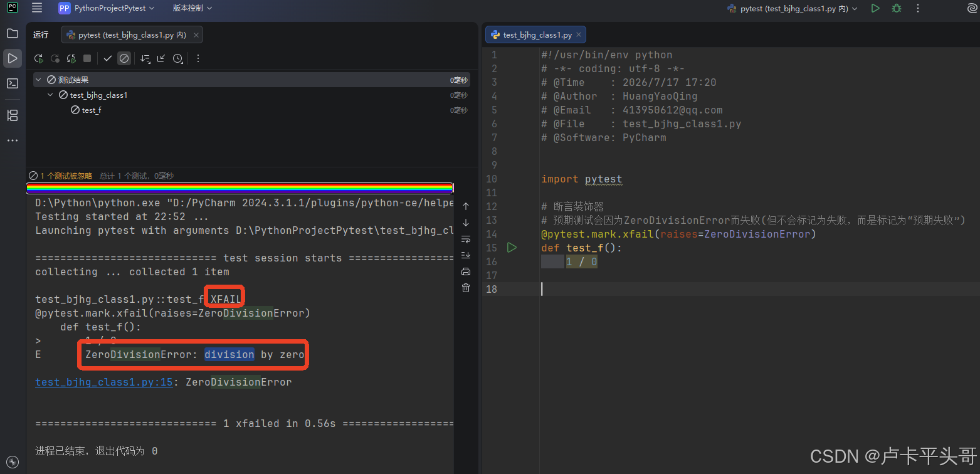Click the Debug bug icon

point(897,8)
